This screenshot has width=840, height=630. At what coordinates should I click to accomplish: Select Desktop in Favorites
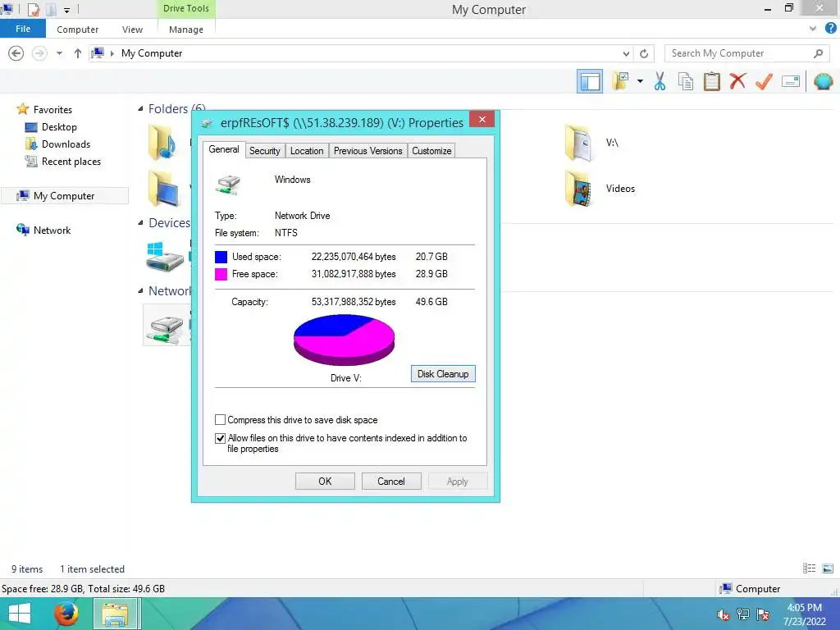coord(59,127)
